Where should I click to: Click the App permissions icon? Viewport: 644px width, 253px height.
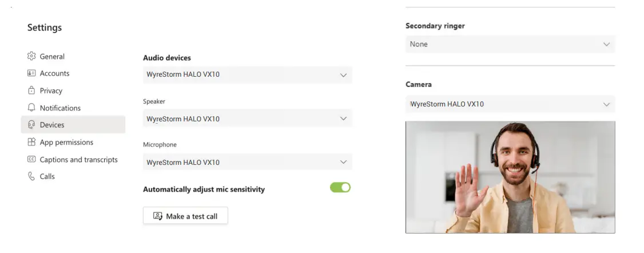31,142
